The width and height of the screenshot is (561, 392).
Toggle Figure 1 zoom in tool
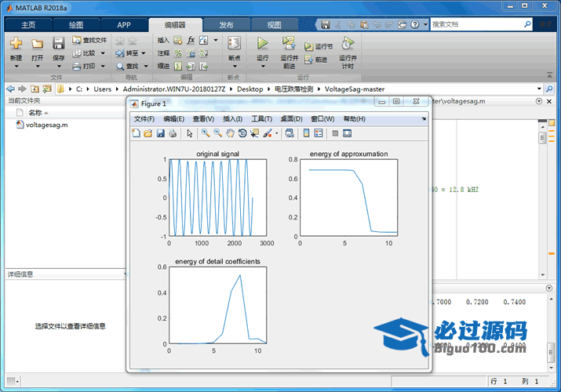(206, 133)
